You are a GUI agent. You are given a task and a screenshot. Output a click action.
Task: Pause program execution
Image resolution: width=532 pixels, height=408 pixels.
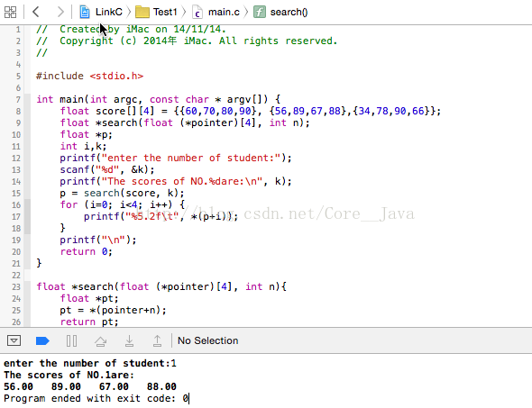click(71, 340)
